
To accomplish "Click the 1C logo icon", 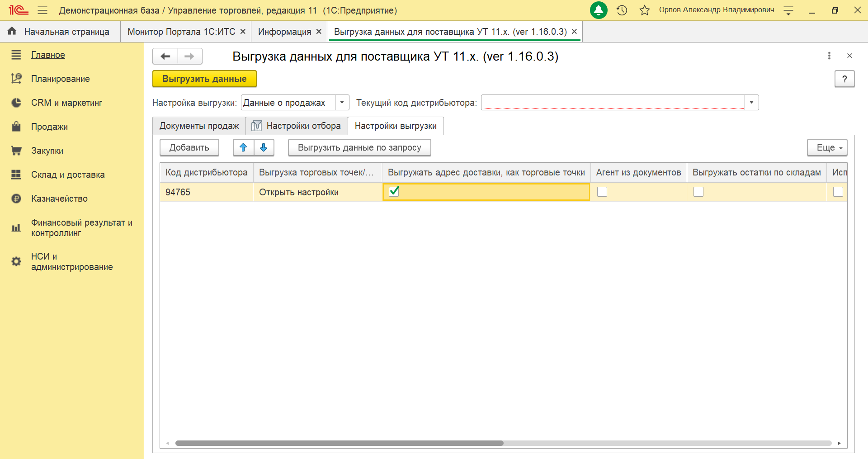I will (19, 10).
